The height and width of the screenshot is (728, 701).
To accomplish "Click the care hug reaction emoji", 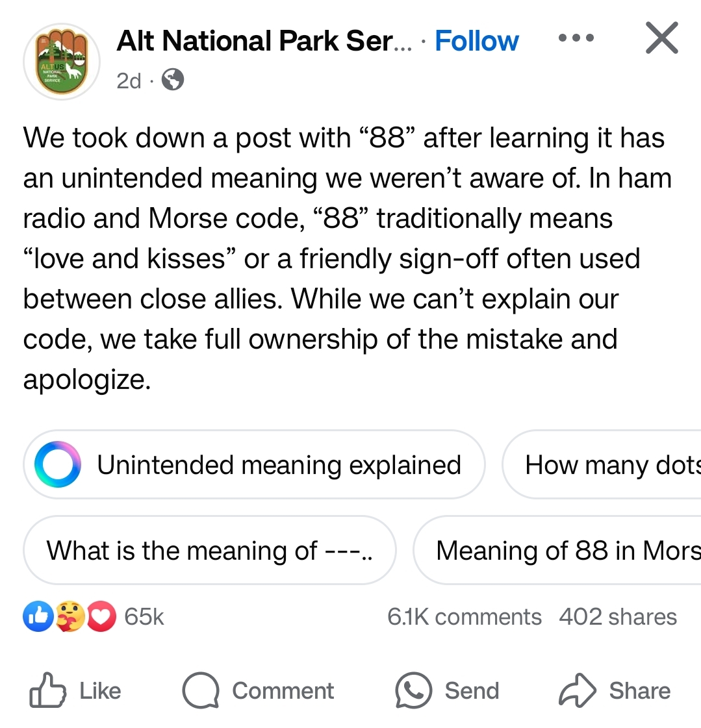I will tap(70, 616).
